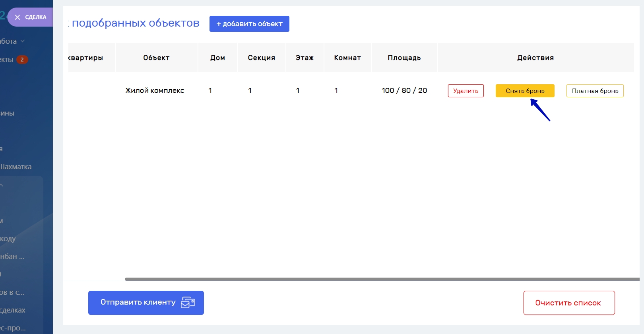This screenshot has height=334, width=644.
Task: Click the Объект column header
Action: pyautogui.click(x=157, y=58)
